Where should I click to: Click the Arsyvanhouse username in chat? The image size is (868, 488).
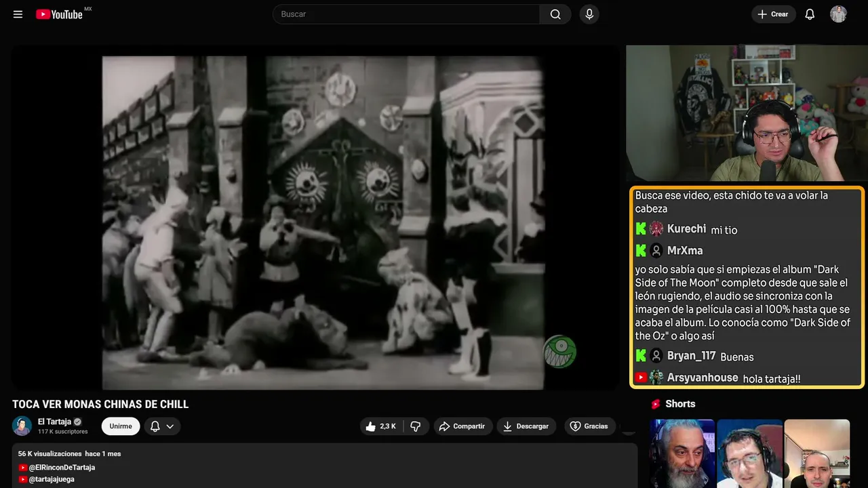[703, 378]
